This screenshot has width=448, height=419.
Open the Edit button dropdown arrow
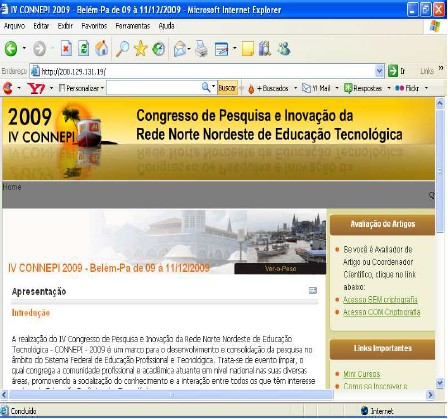coord(234,49)
